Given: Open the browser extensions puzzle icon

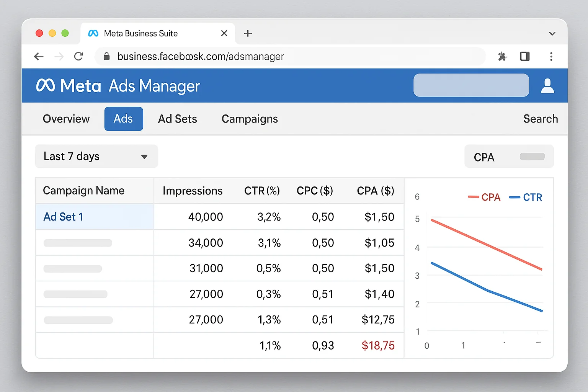Looking at the screenshot, I should (502, 56).
